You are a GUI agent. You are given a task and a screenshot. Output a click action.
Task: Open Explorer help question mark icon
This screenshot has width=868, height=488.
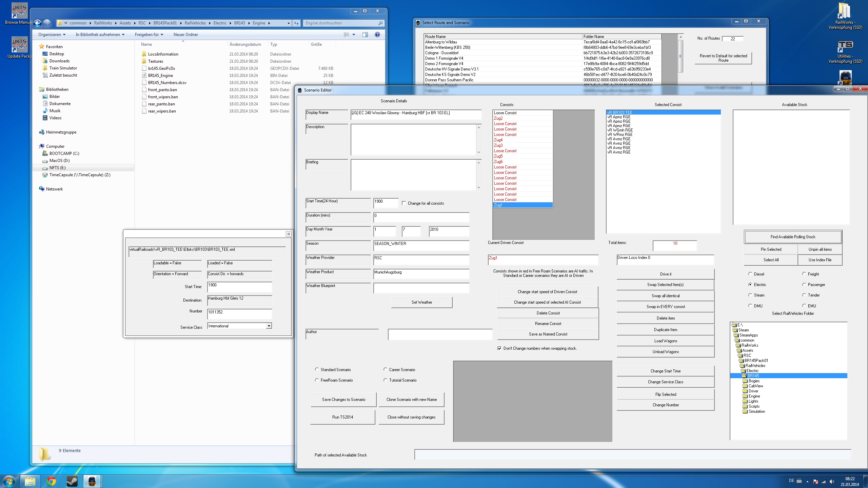tap(377, 35)
